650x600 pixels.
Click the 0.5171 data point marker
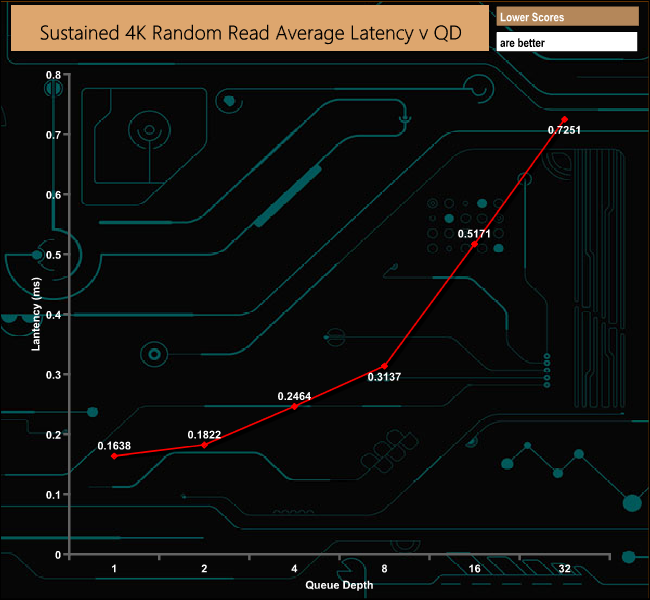(x=475, y=244)
